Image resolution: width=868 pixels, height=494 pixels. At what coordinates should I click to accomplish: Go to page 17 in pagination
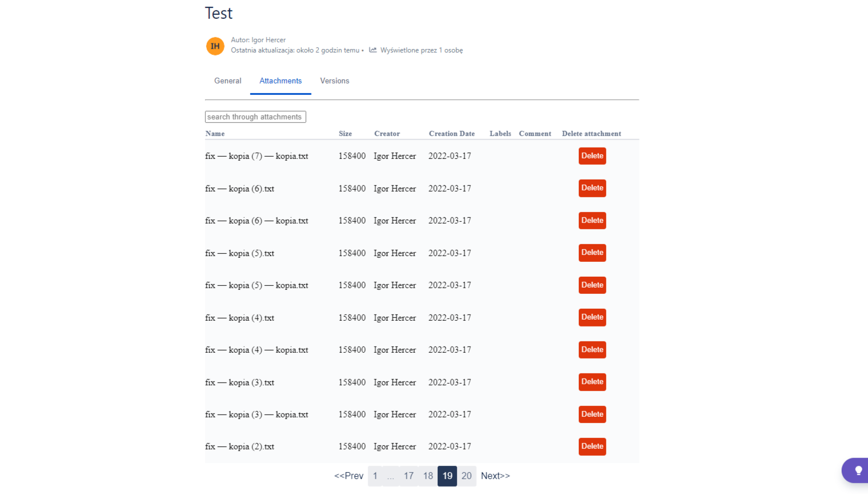click(409, 476)
